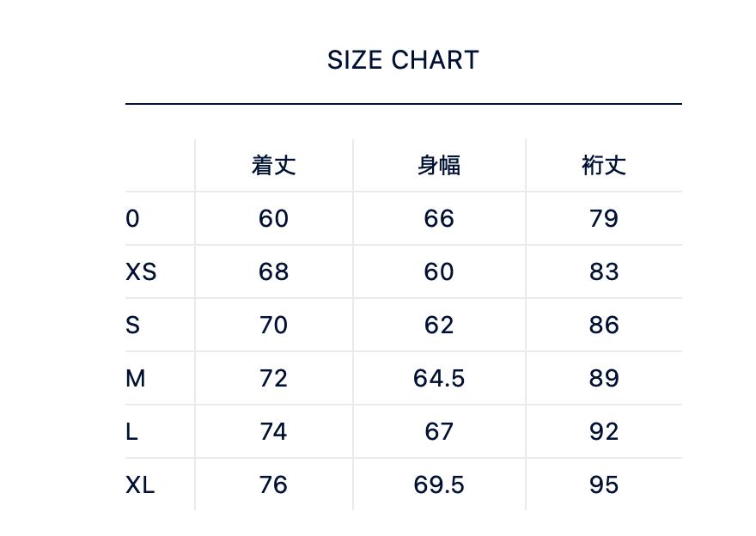Click the 74 着丈 value for L

coord(273,431)
